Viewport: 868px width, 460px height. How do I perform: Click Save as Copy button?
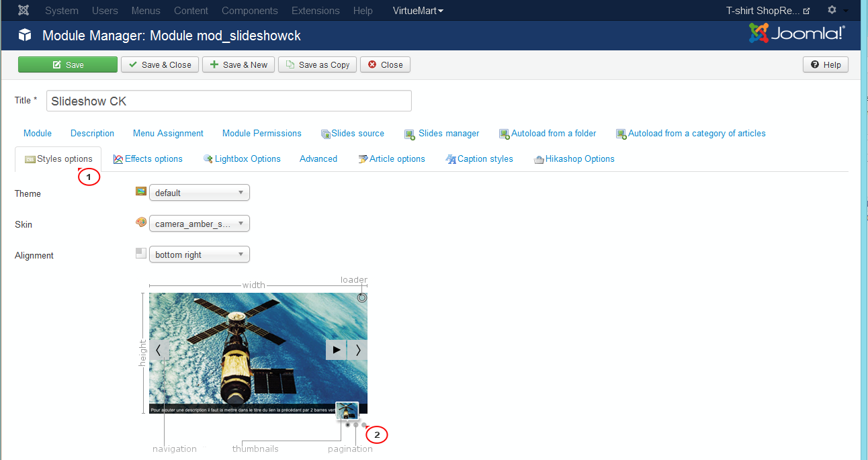(x=318, y=64)
